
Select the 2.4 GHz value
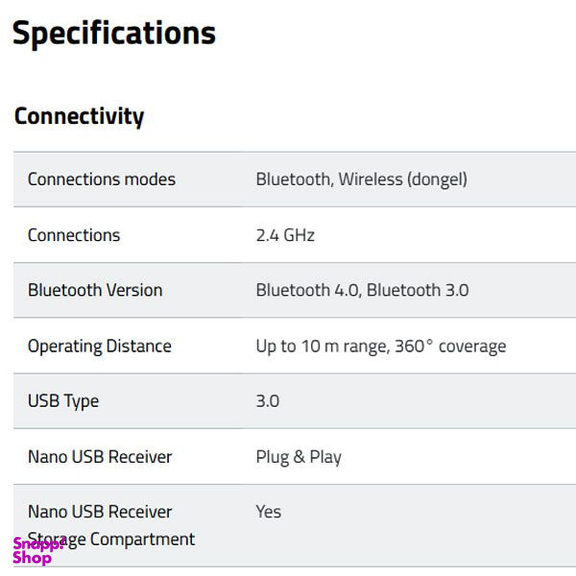pos(285,235)
